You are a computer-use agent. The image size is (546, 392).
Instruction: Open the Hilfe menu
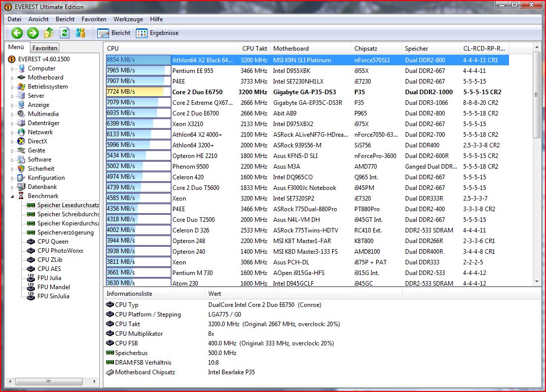tap(156, 19)
